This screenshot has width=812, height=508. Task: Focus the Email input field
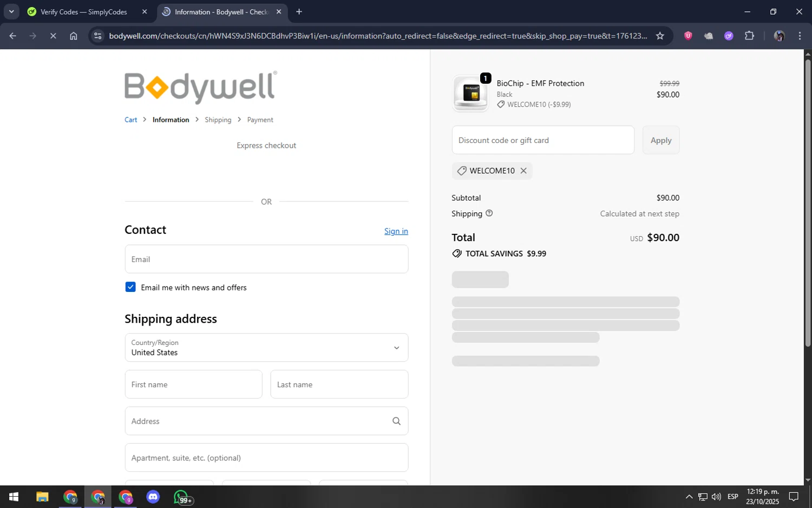(266, 259)
